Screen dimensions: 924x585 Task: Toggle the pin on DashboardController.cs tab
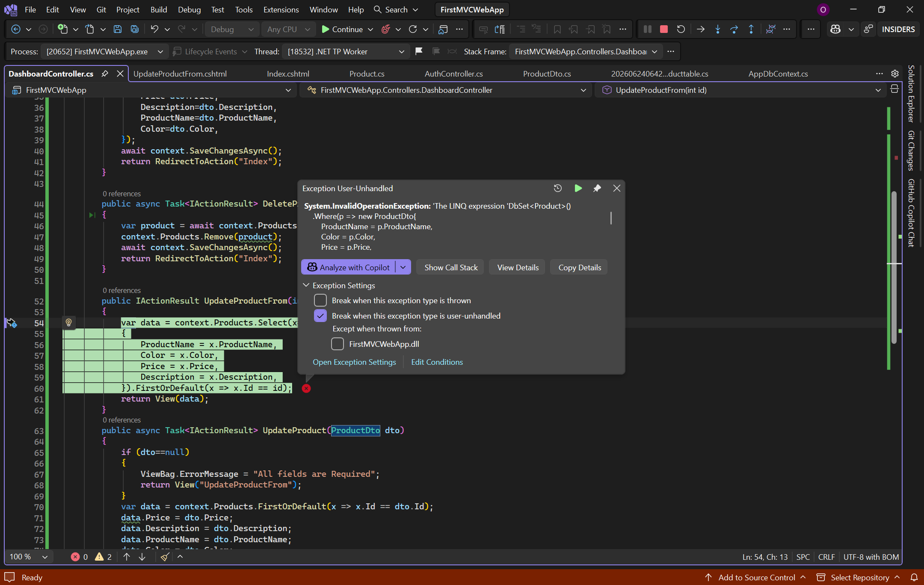tap(105, 74)
